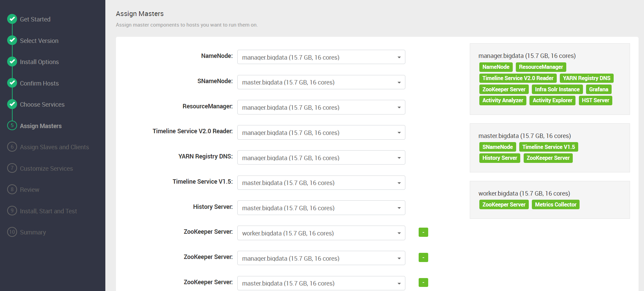Click the Select Version checkmark icon
The width and height of the screenshot is (644, 291).
pyautogui.click(x=12, y=40)
